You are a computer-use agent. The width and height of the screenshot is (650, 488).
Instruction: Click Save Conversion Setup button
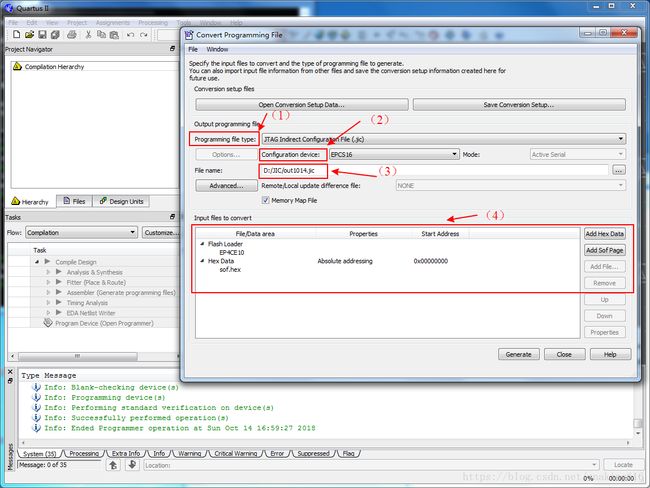point(519,104)
